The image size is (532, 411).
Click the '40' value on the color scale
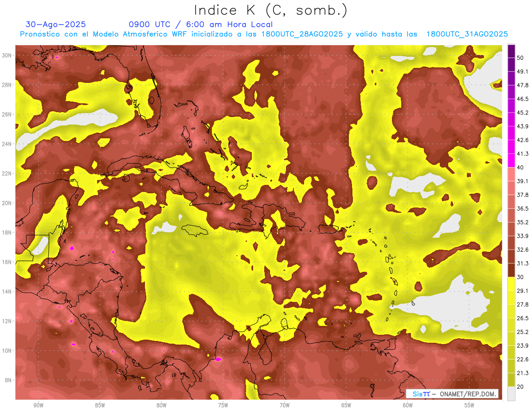[521, 167]
